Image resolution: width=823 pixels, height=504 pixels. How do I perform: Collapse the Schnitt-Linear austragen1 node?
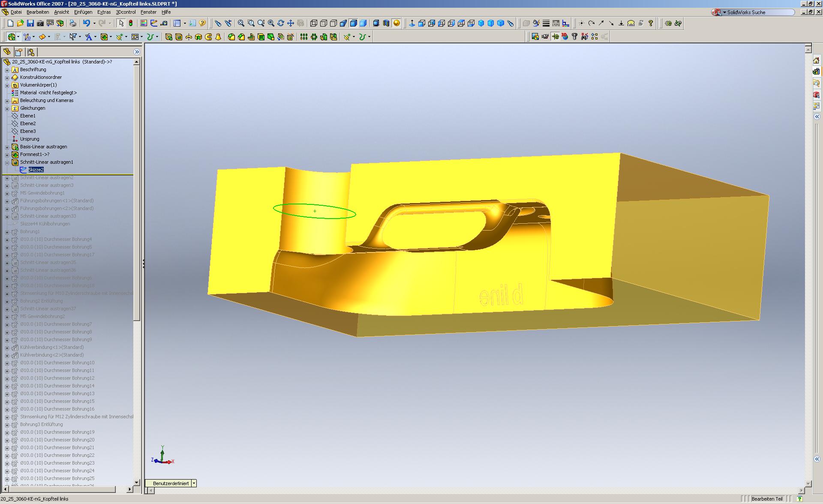point(7,162)
